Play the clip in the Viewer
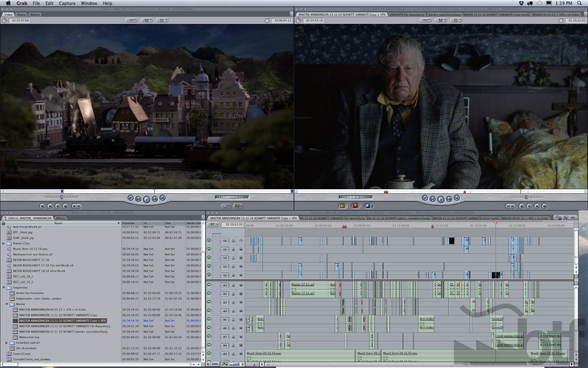Screen dimensions: 588x368 [147, 199]
